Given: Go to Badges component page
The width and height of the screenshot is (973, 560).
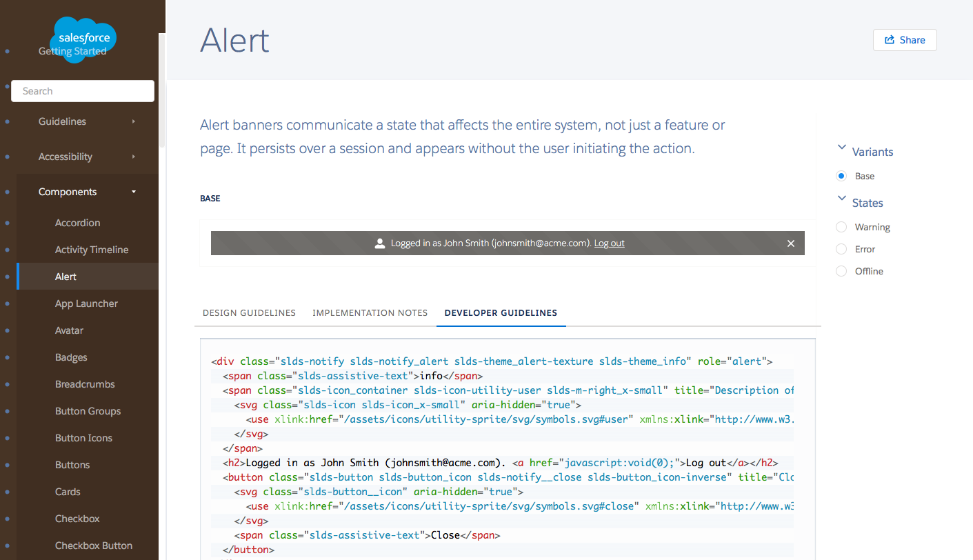Looking at the screenshot, I should point(71,357).
